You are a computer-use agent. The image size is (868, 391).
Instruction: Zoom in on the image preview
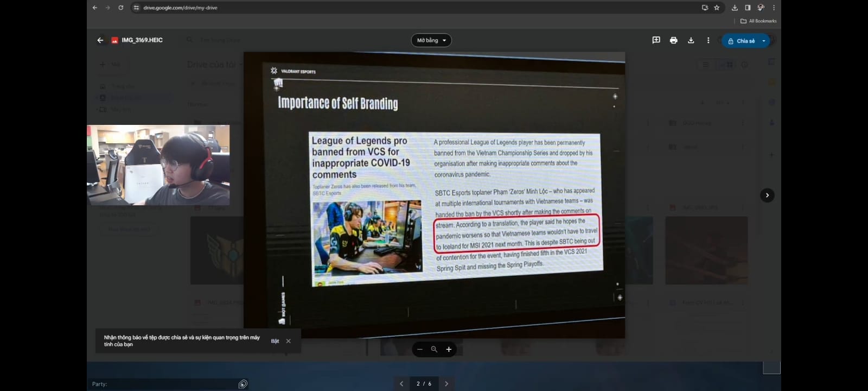[x=449, y=349]
